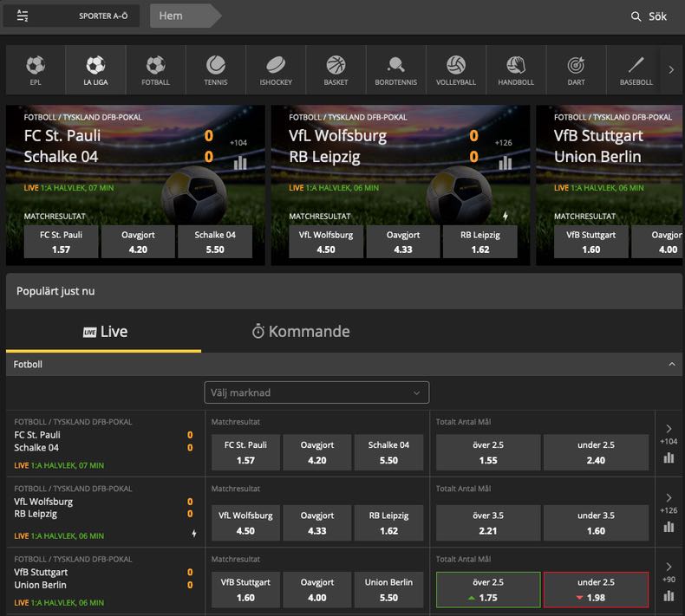Screen dimensions: 685x616
Task: Bet Schalke 04 5.50 on card
Action: [215, 242]
